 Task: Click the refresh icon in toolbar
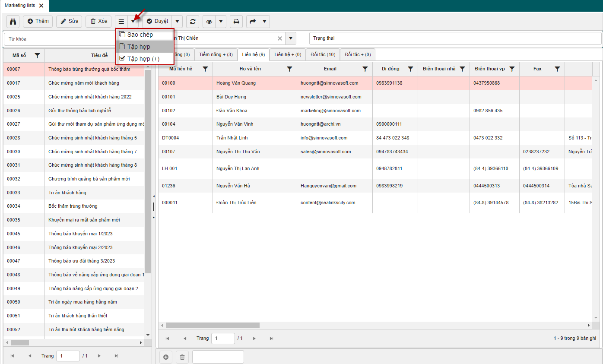coord(193,22)
